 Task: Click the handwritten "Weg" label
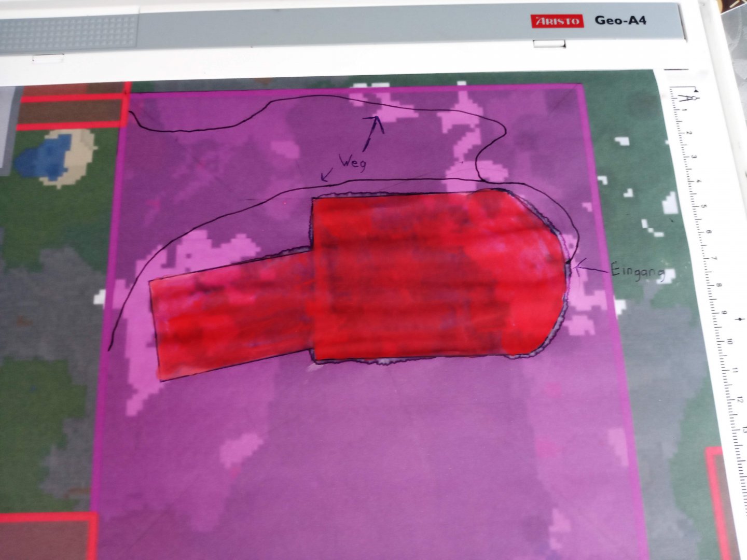353,162
